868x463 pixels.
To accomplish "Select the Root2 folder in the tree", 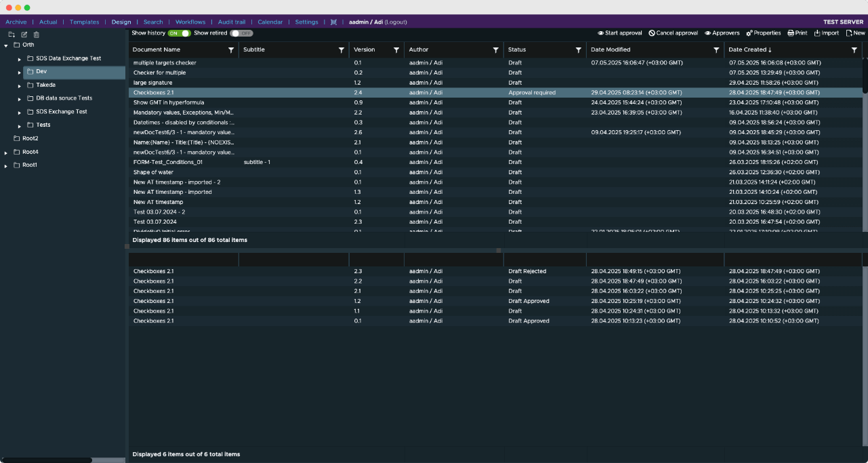I will coord(30,138).
